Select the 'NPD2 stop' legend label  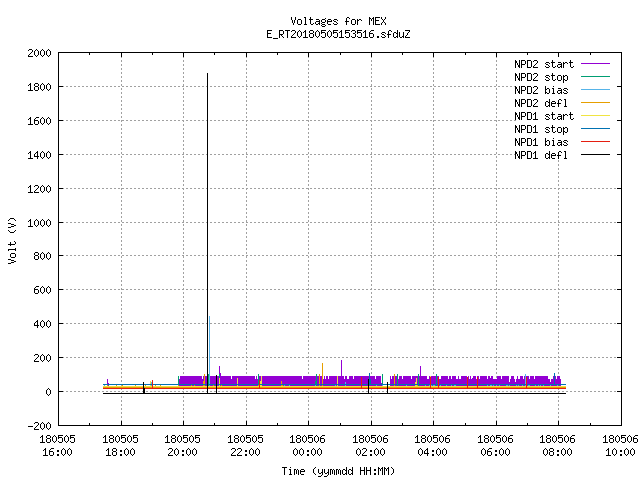[541, 77]
